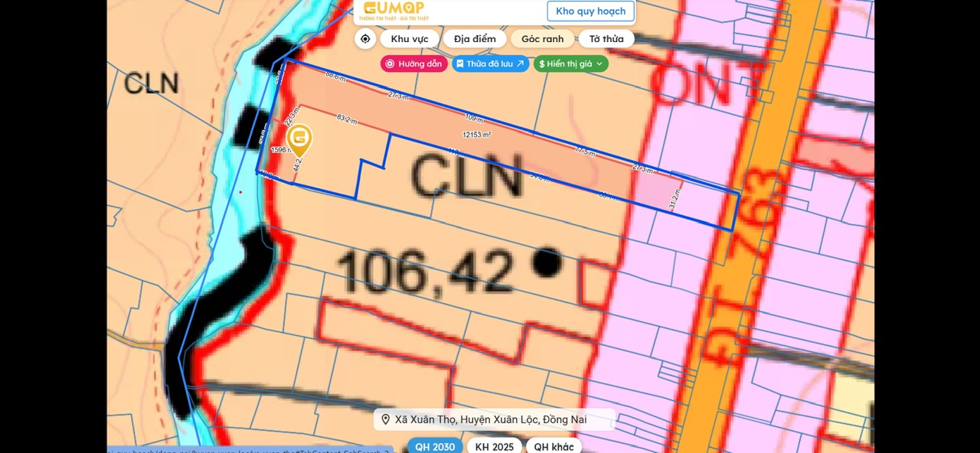Click the dollar icon in Hiển thị giá
Viewport: 980px width, 453px height.
click(x=542, y=64)
